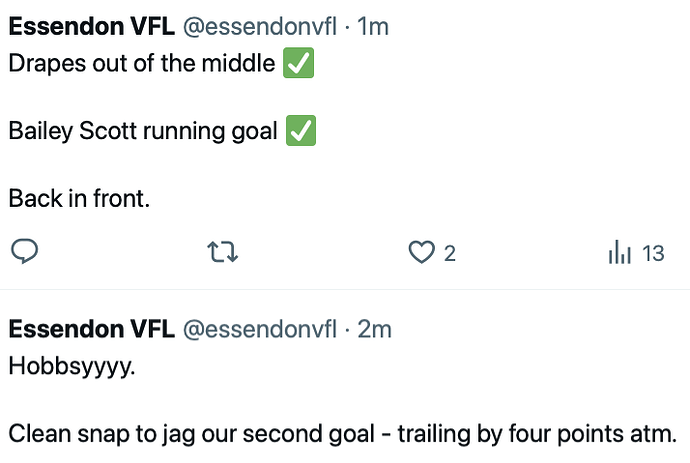Click the 'Bailey Scott running goal' line
Image resolution: width=690 pixels, height=463 pixels.
143,131
